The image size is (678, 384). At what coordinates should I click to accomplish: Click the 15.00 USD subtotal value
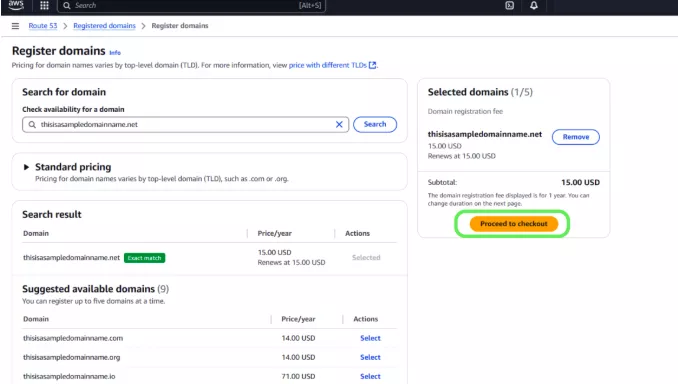pos(580,182)
